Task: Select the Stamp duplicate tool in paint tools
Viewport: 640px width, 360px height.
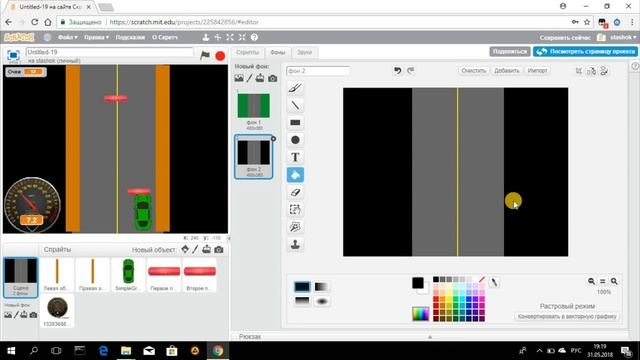Action: (x=295, y=244)
